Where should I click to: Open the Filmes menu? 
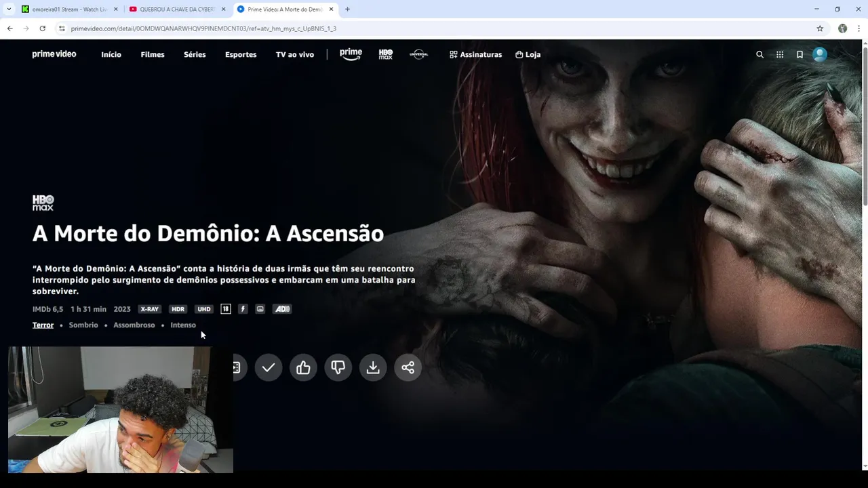pos(153,54)
